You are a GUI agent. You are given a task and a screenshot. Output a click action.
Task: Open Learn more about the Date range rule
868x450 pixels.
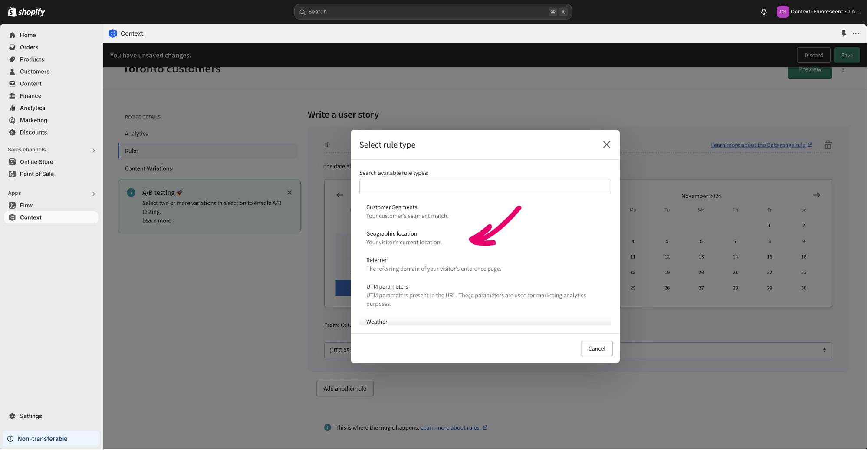pos(758,145)
